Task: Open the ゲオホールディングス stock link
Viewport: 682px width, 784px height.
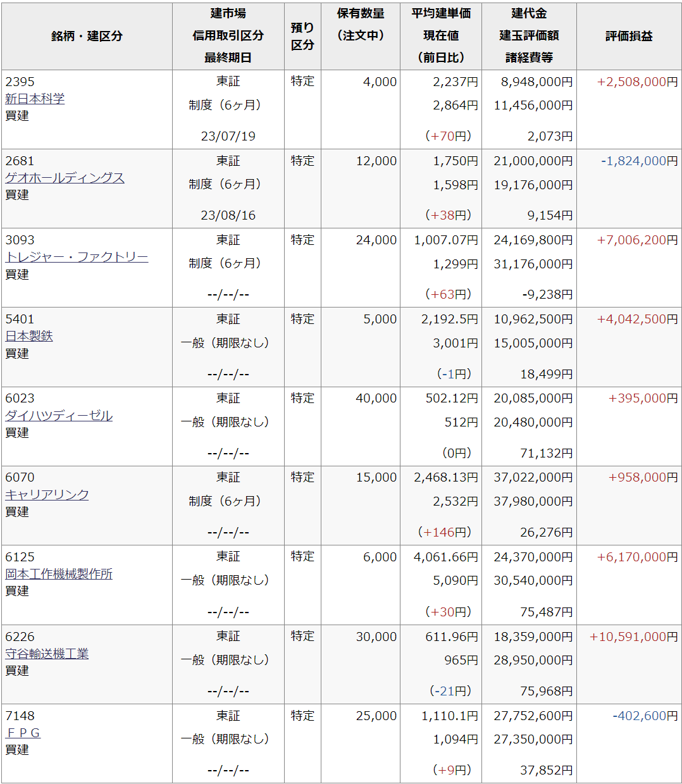Action: pyautogui.click(x=65, y=178)
